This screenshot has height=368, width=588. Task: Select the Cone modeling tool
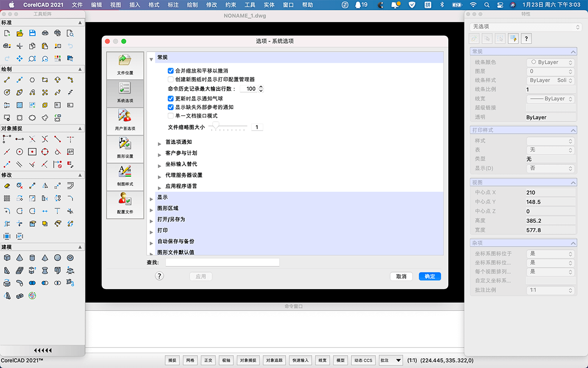[20, 257]
